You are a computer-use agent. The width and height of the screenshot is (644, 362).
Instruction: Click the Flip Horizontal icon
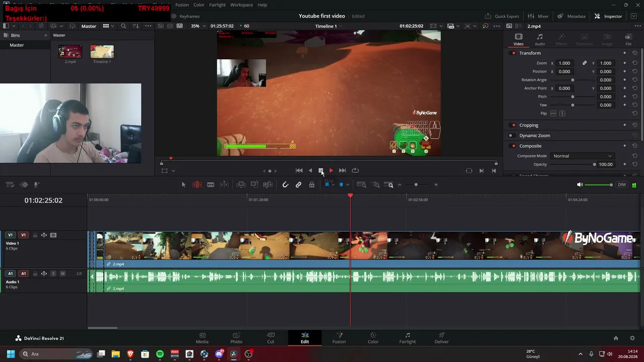(x=553, y=114)
